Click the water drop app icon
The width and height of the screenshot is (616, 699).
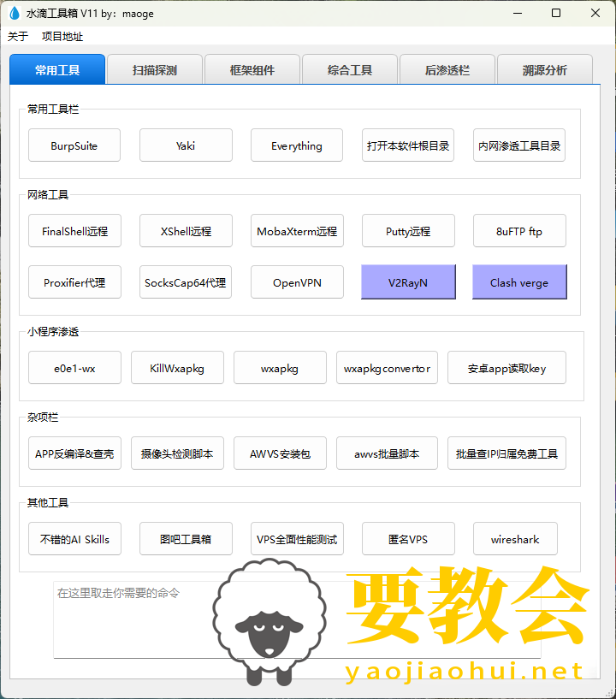(x=15, y=14)
